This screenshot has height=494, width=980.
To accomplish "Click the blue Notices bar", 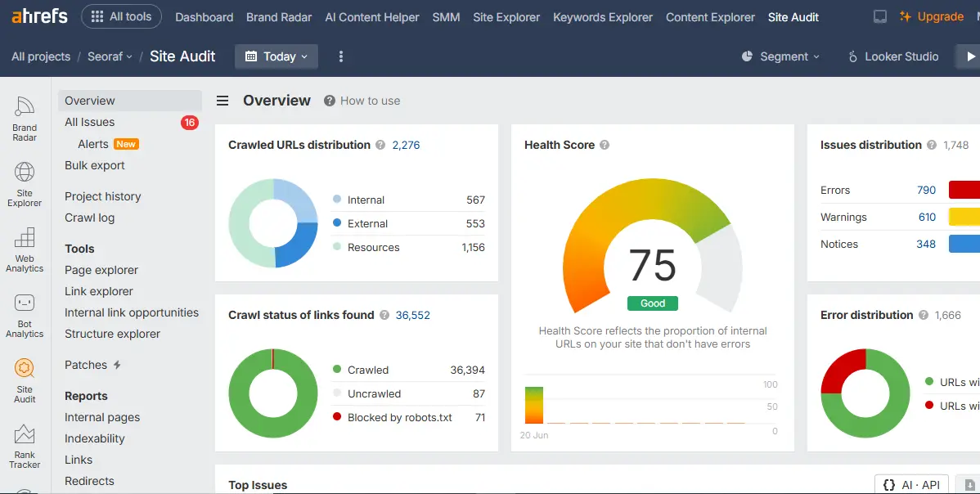I will click(964, 244).
